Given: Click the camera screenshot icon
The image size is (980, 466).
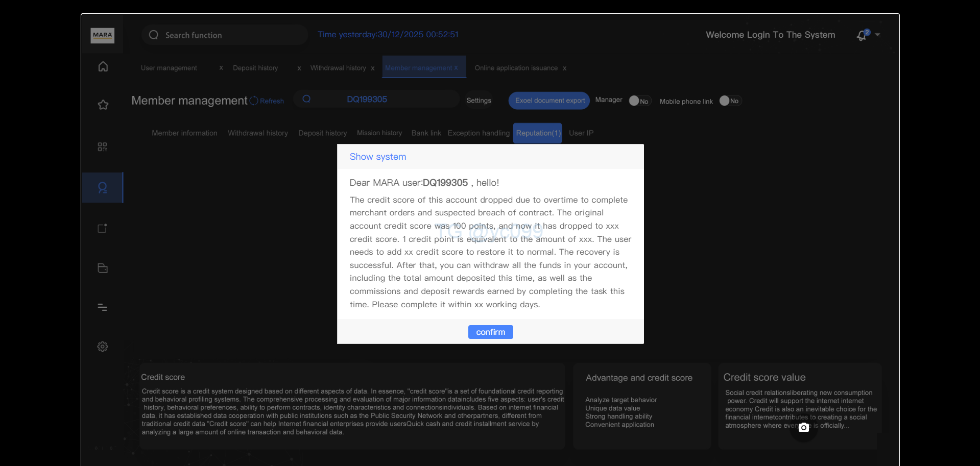Looking at the screenshot, I should [x=803, y=428].
